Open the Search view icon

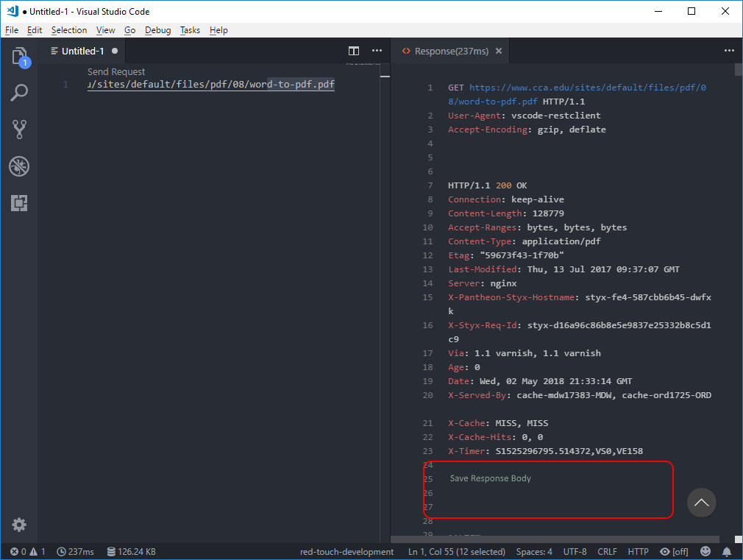[x=19, y=93]
